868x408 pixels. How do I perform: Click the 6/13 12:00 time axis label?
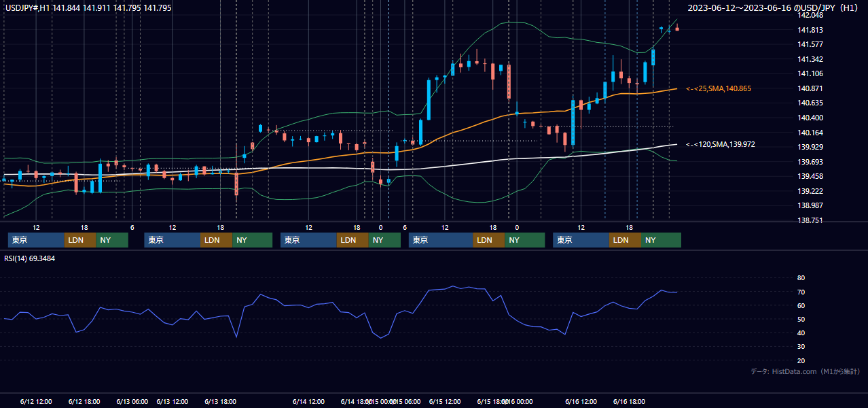(173, 401)
